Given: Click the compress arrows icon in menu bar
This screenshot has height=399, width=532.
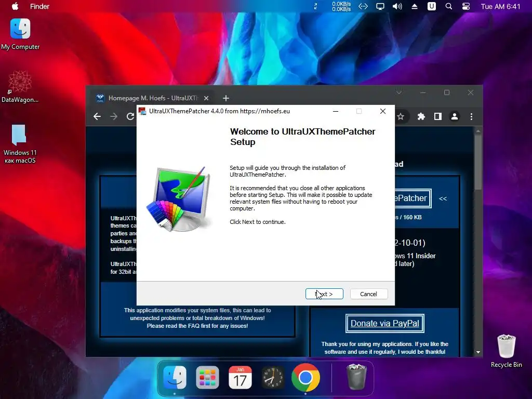Looking at the screenshot, I should tap(315, 6).
